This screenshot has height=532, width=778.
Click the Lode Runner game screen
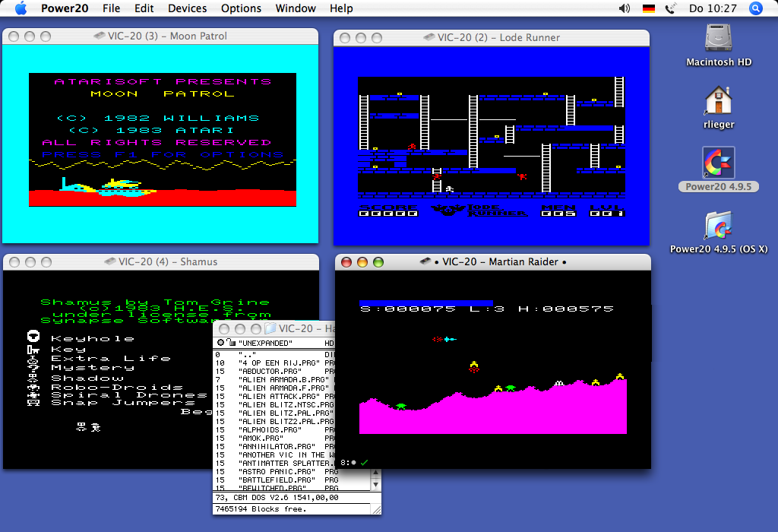(x=492, y=147)
